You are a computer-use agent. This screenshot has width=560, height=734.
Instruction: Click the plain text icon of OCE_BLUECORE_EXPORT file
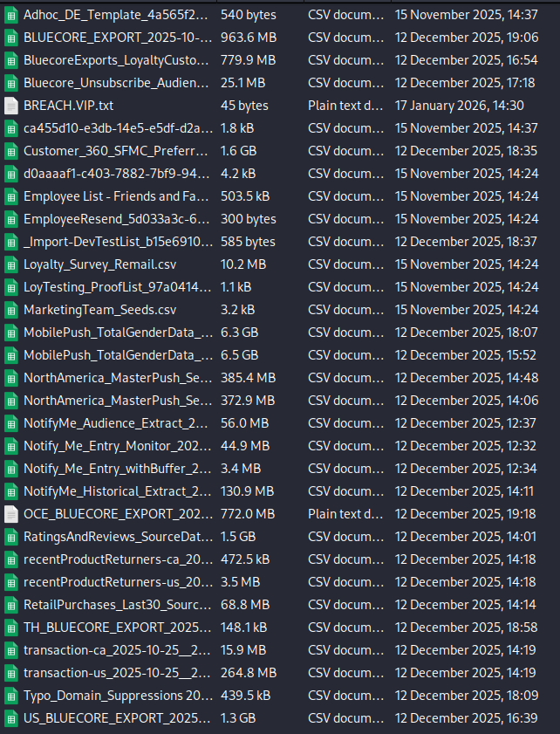pyautogui.click(x=10, y=514)
